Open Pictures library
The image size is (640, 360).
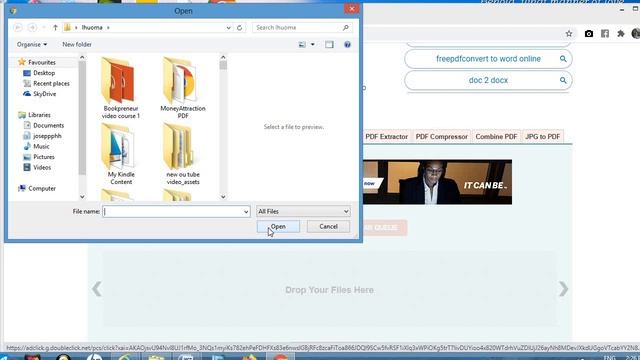pos(44,157)
